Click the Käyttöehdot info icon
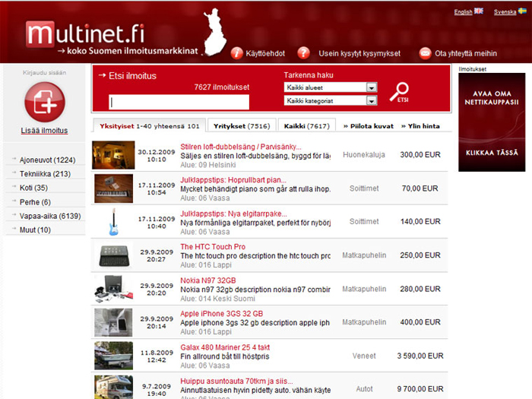This screenshot has height=399, width=532. point(237,53)
